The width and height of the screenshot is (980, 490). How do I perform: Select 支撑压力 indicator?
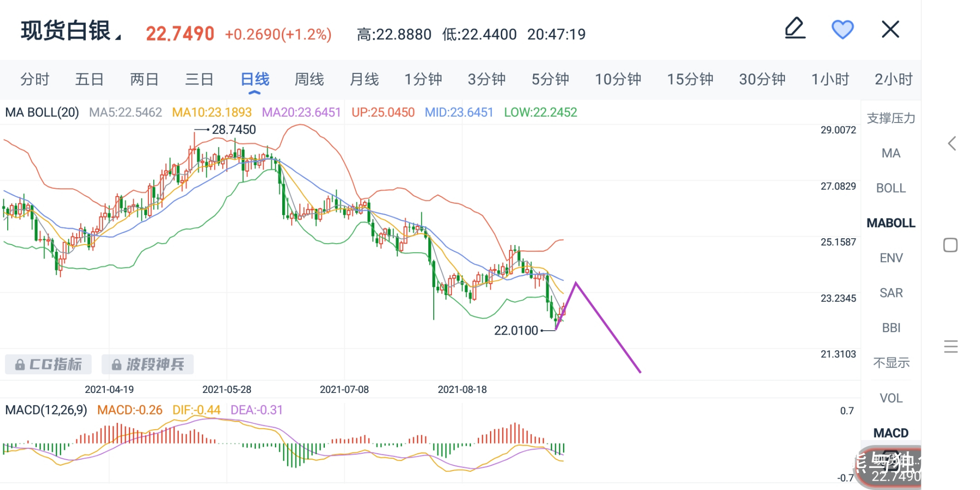click(x=891, y=118)
